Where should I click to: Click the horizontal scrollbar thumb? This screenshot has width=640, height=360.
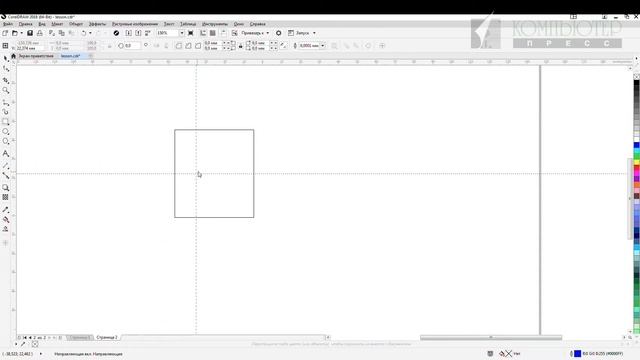pos(491,338)
